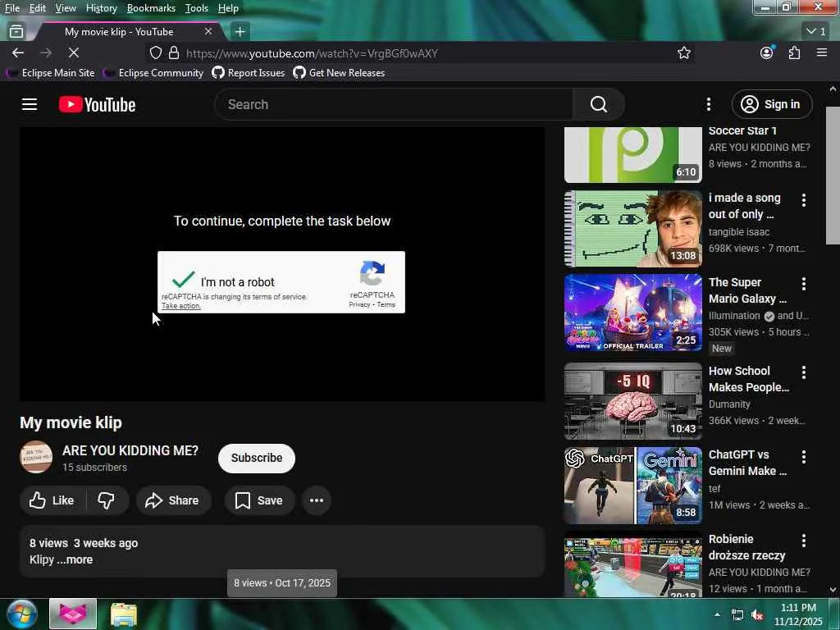
Task: Open the Super Mario Galaxy trailer thumbnail
Action: click(632, 313)
